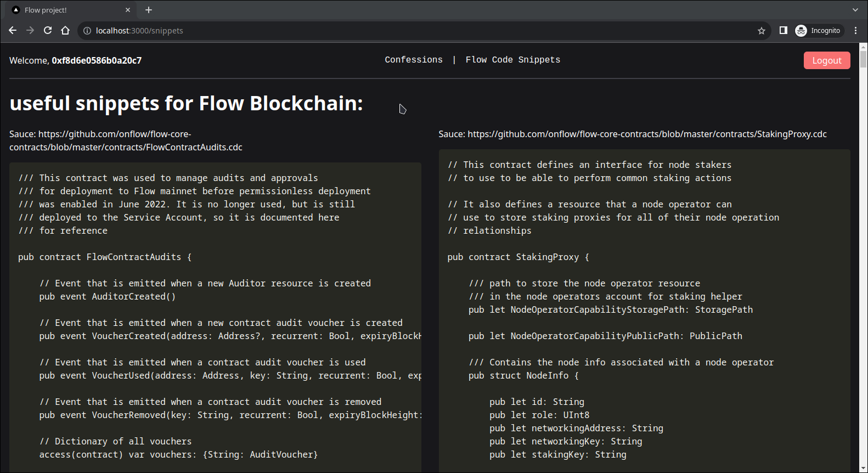Close the Flow project! tab
The image size is (868, 473).
128,10
